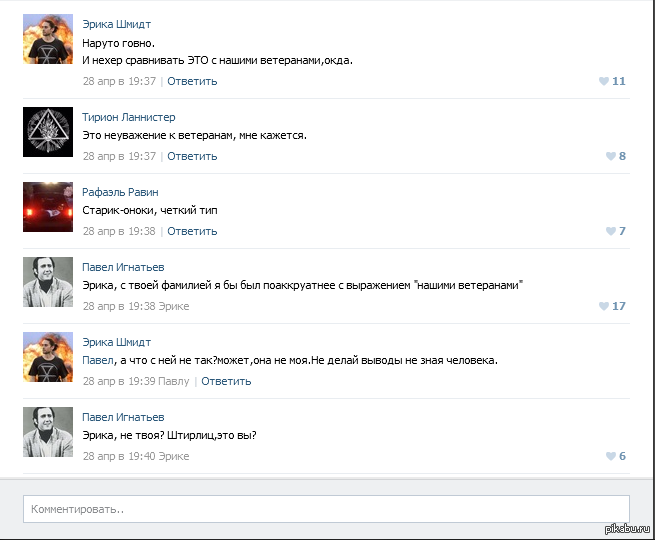Open Рафаэль Равин's avatar picture

point(48,207)
